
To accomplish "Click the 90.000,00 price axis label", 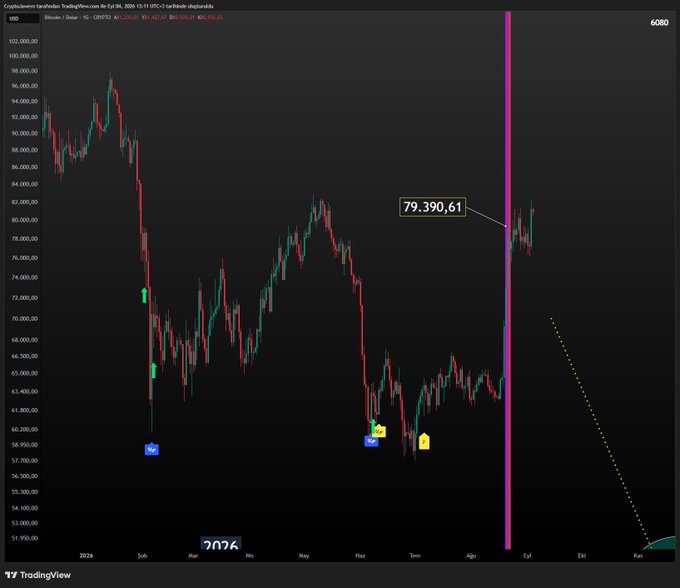I will [25, 133].
